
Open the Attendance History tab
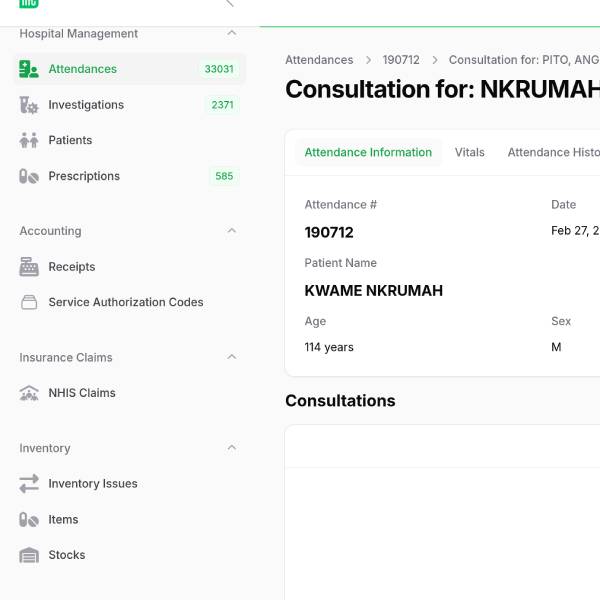coord(553,153)
